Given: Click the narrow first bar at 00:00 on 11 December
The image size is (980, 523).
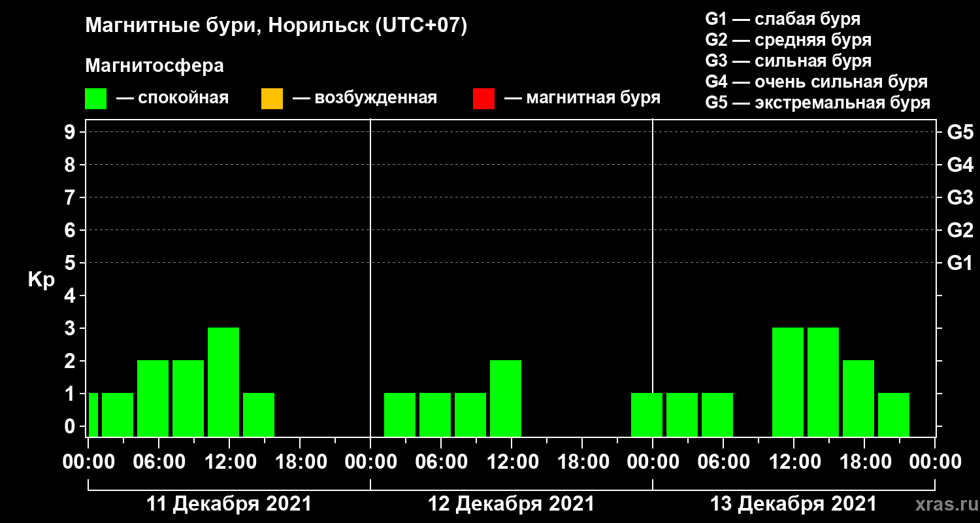Looking at the screenshot, I should click(x=93, y=414).
